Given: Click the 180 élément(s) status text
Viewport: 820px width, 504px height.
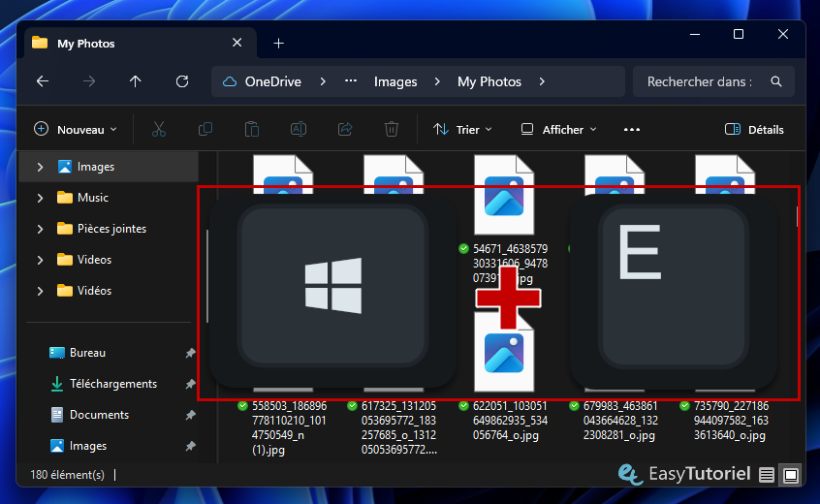Looking at the screenshot, I should (68, 475).
